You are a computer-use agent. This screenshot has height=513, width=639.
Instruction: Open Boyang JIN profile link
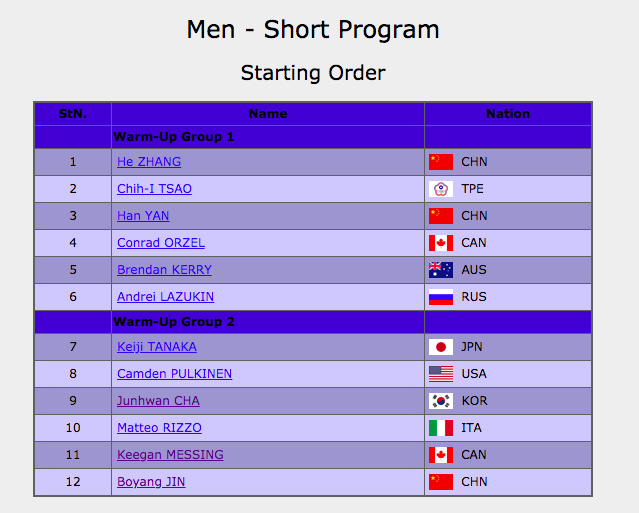[x=151, y=482]
